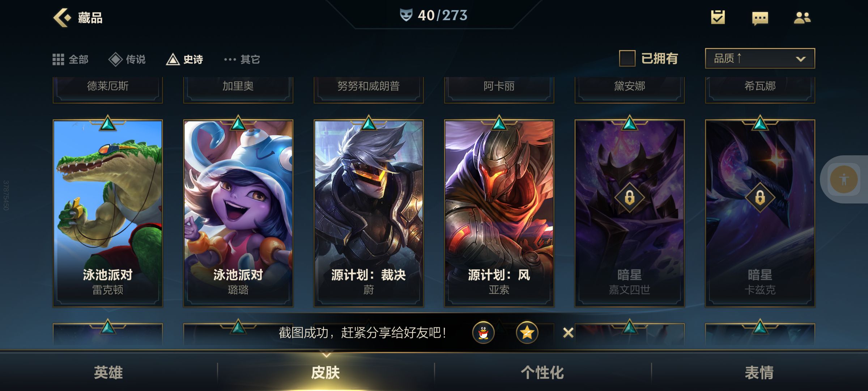Close the screenshot share banner
This screenshot has width=868, height=391.
pos(568,332)
